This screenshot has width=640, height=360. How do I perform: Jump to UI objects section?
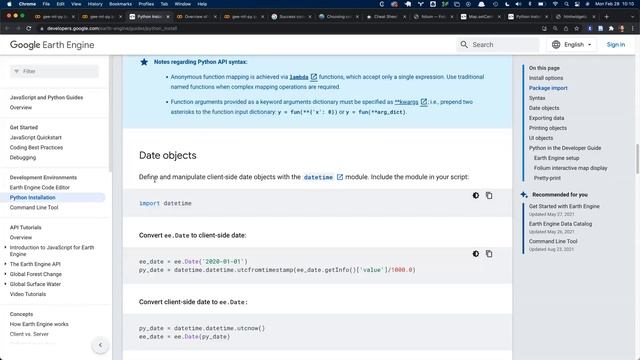pos(541,138)
